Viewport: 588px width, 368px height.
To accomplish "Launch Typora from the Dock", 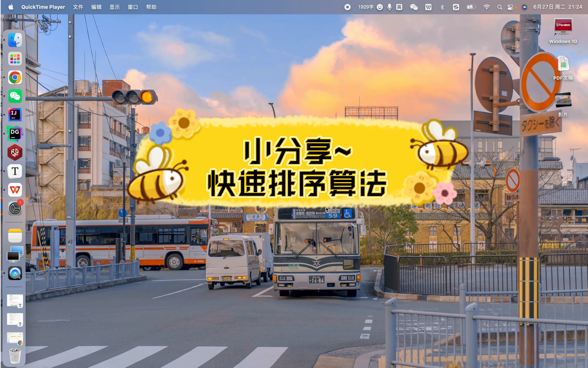I will point(15,171).
